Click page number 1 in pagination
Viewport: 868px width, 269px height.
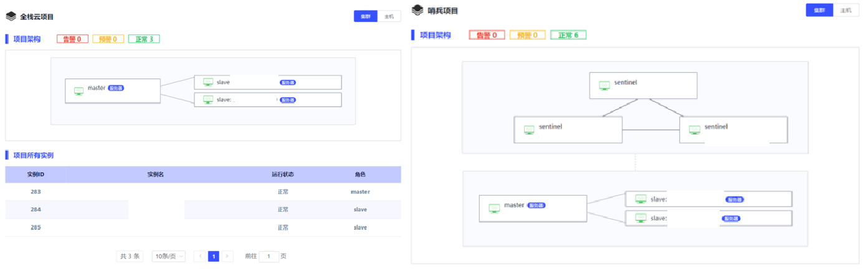point(214,256)
